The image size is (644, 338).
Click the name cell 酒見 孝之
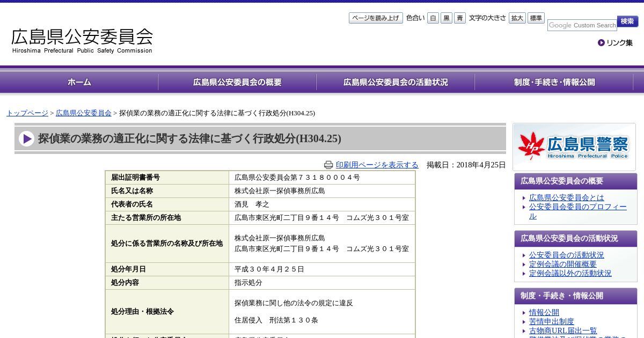tap(322, 204)
